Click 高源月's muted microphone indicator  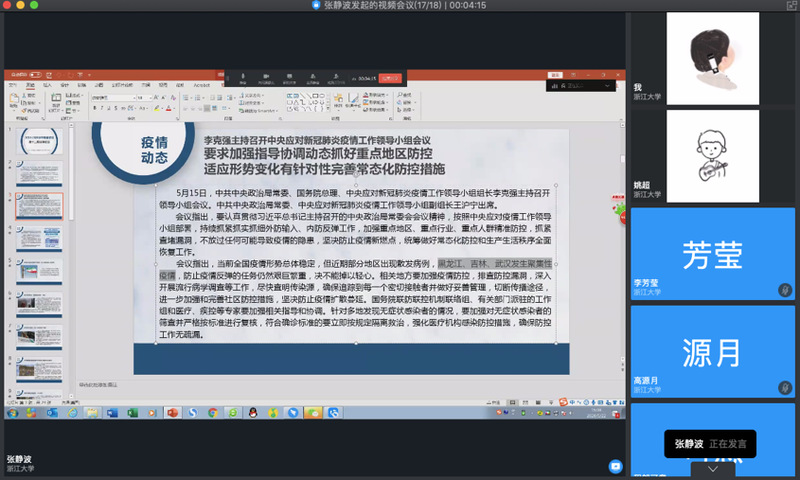[x=785, y=388]
